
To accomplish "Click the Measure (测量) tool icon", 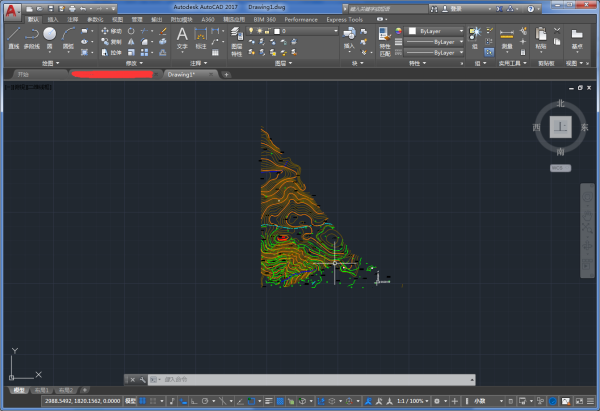I will pos(507,36).
